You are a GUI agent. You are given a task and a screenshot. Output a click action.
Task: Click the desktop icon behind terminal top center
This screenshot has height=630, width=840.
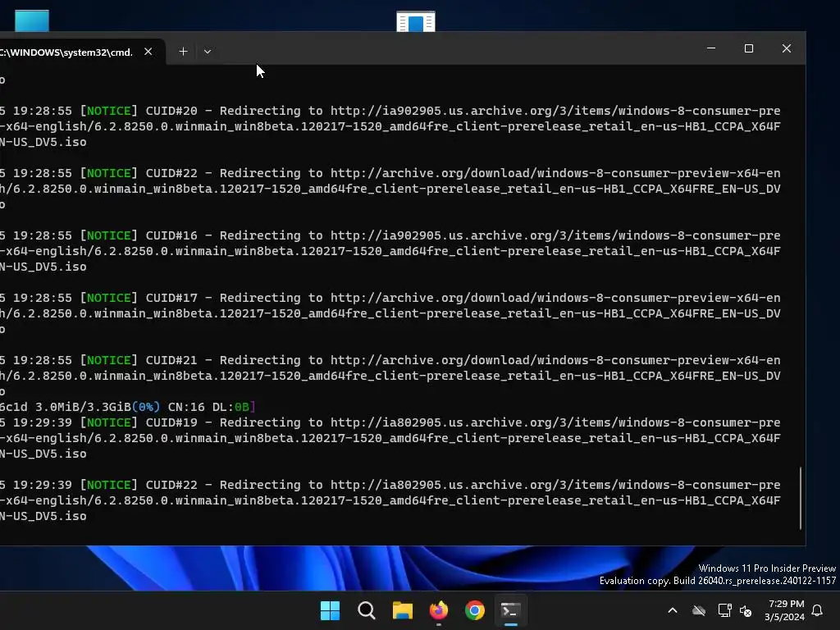coord(416,21)
